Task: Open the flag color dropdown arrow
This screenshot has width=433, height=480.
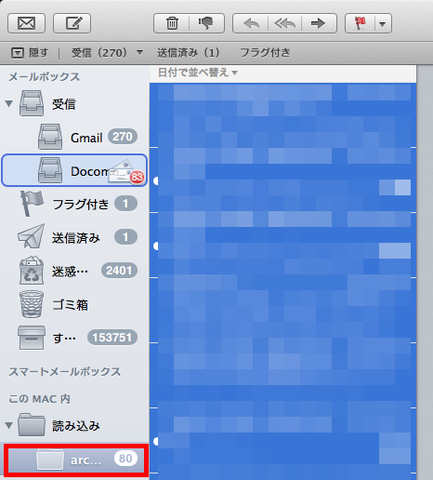Action: (x=383, y=24)
